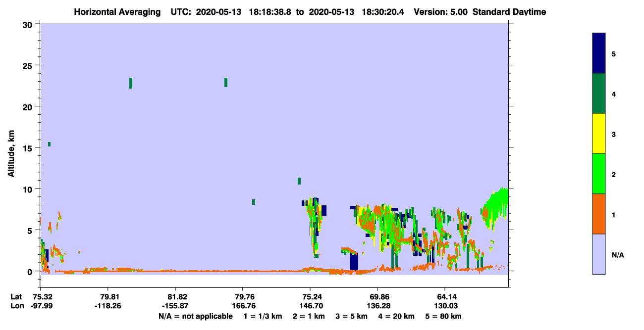Click the yellow level 3 color swatch

(x=599, y=134)
